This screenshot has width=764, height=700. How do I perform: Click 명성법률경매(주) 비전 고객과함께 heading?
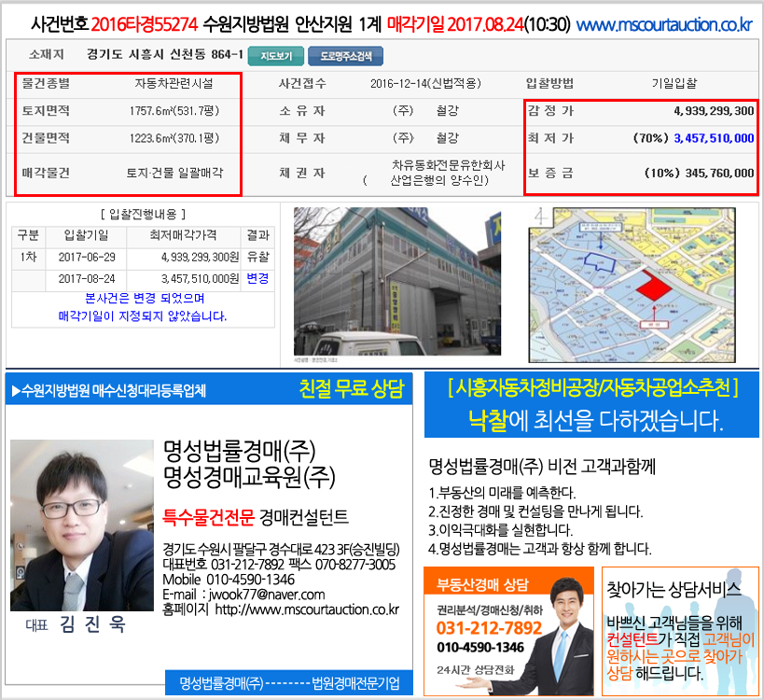coord(542,467)
